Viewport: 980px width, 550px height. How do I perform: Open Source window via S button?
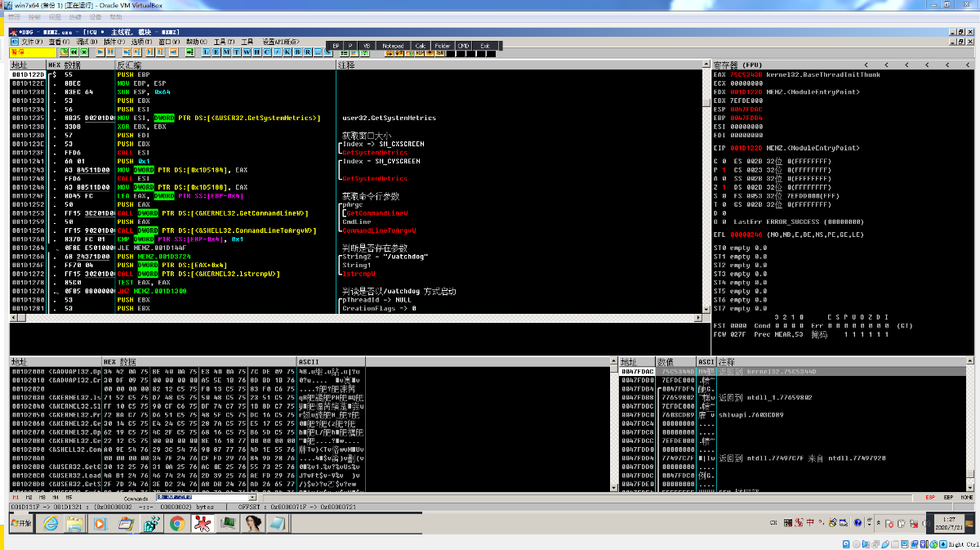[x=327, y=53]
